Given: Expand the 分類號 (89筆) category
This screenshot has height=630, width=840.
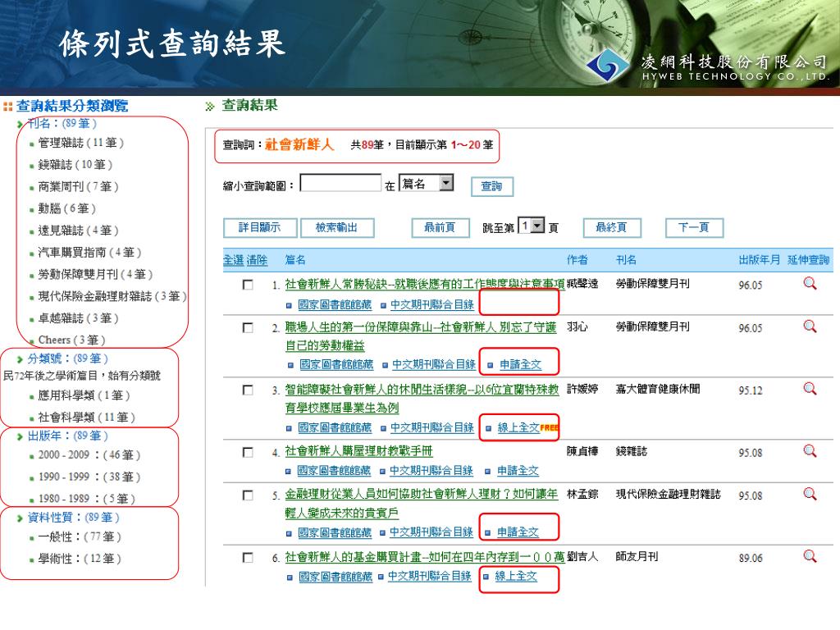Looking at the screenshot, I should pyautogui.click(x=67, y=358).
